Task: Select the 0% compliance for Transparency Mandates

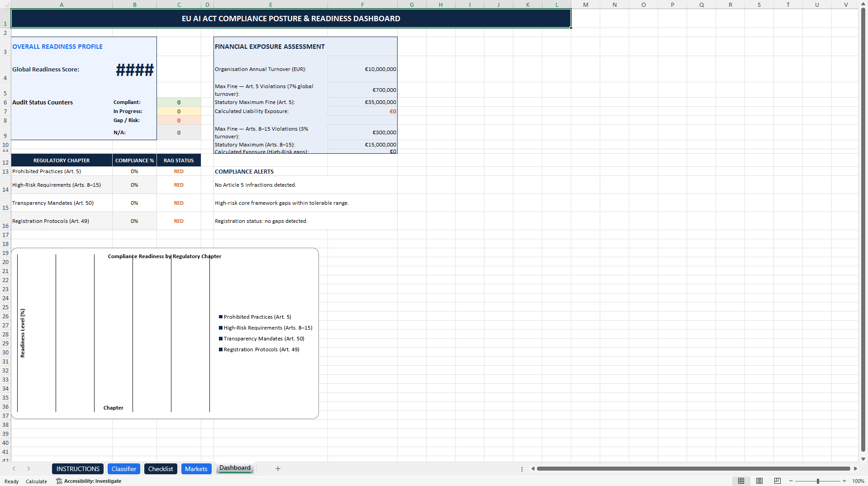Action: (x=134, y=203)
